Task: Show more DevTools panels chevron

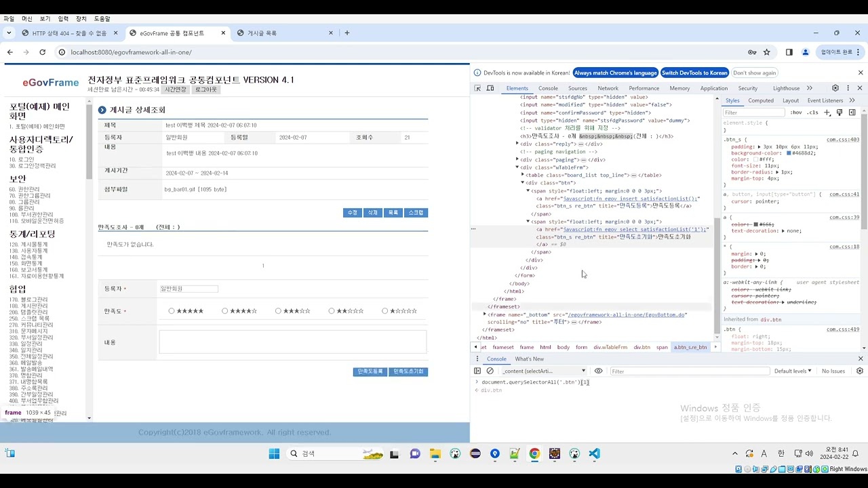Action: pos(810,88)
